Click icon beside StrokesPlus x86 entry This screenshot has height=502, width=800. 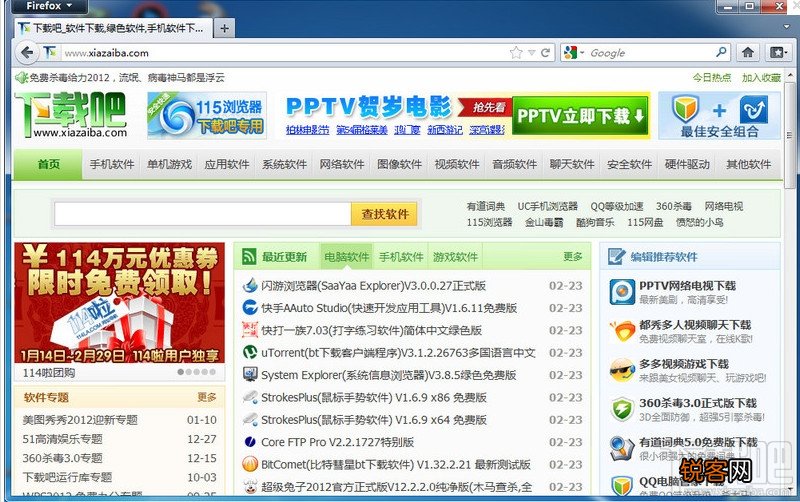pos(249,397)
